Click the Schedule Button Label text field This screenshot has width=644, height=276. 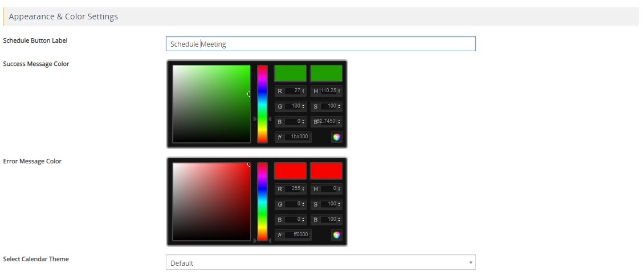320,44
